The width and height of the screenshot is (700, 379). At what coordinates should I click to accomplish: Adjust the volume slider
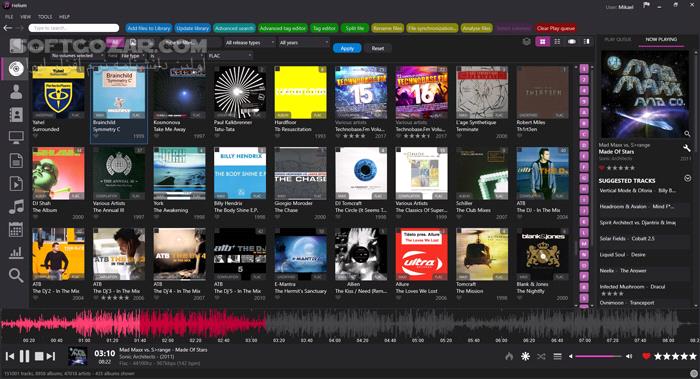click(598, 356)
